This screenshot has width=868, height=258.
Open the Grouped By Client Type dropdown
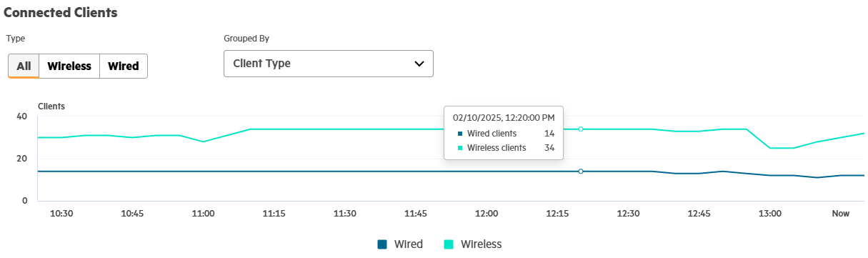pos(329,64)
